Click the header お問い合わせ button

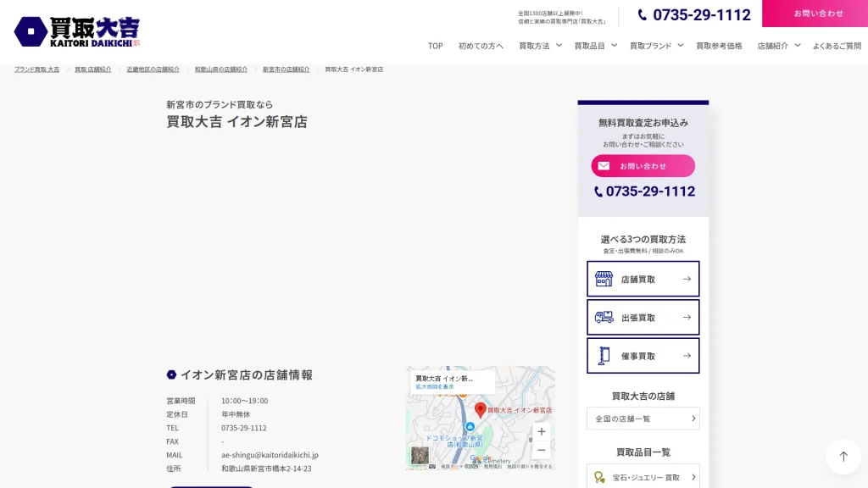(x=815, y=14)
